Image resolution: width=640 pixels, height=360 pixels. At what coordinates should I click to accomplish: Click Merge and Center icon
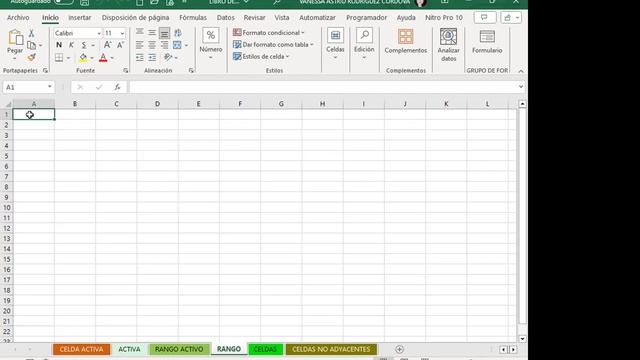coord(177,45)
